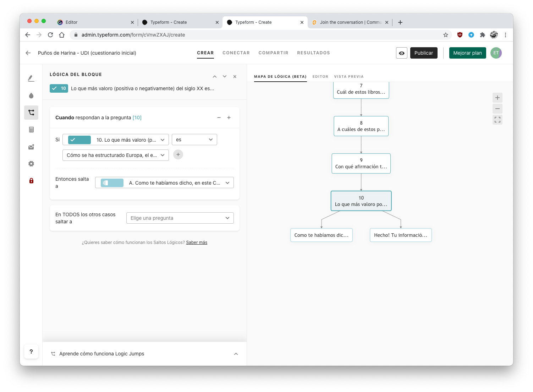Select the EDITOR view tab

coord(320,76)
